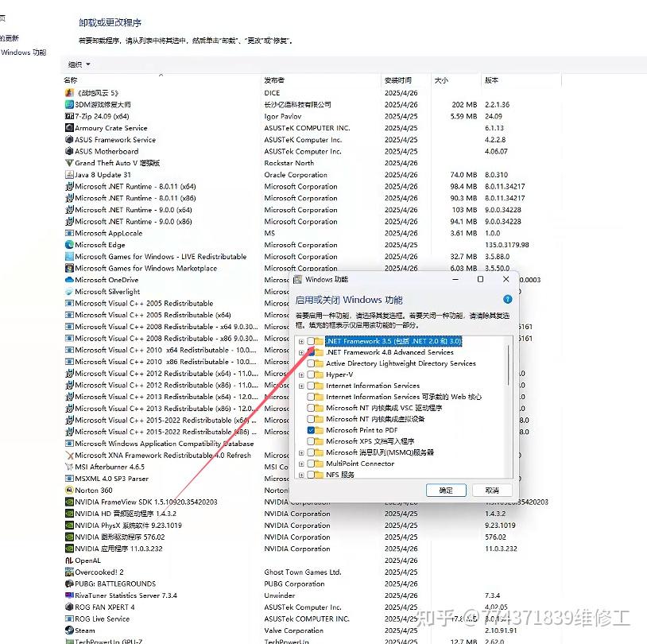This screenshot has width=647, height=644.
Task: Click the Armoury Crate Service icon
Action: click(69, 128)
